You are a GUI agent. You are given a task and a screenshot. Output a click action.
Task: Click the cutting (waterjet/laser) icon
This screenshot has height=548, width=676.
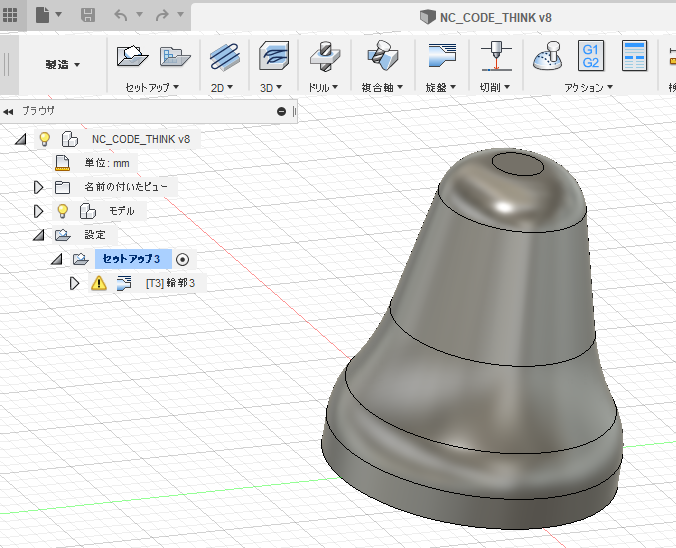496,56
